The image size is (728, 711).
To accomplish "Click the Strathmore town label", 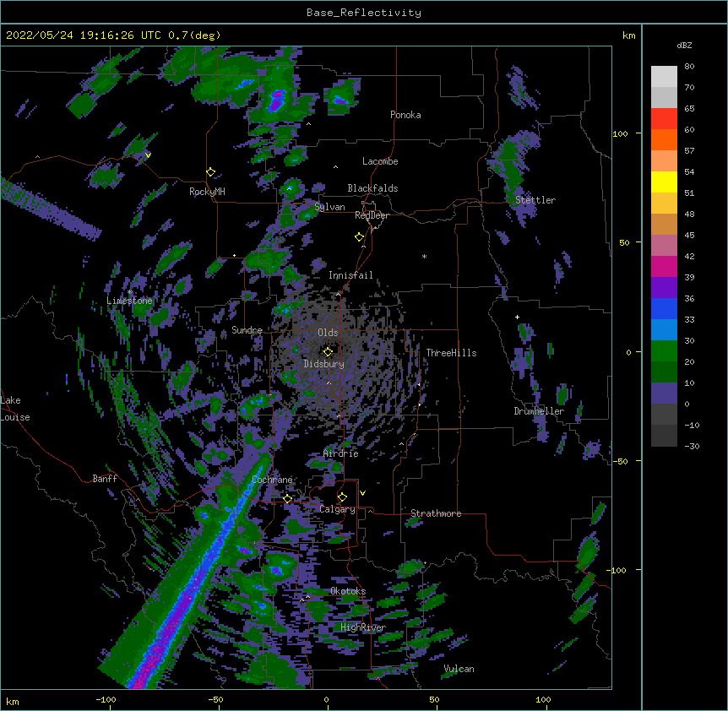I will click(436, 513).
